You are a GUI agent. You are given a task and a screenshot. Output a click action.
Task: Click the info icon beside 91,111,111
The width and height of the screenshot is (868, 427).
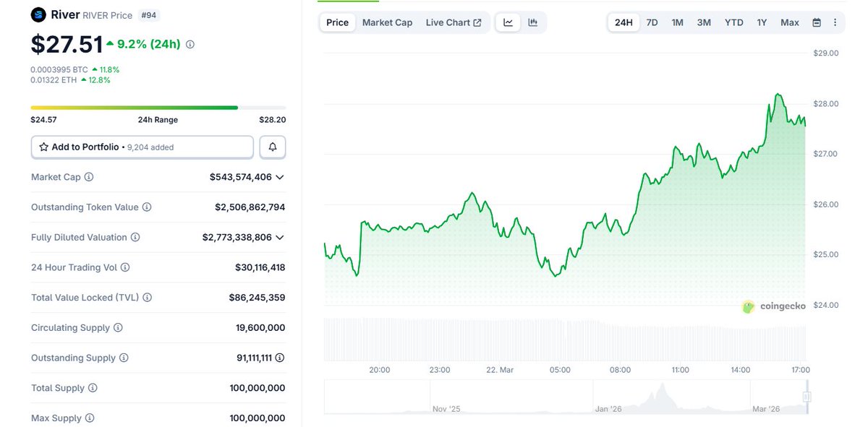pos(280,358)
